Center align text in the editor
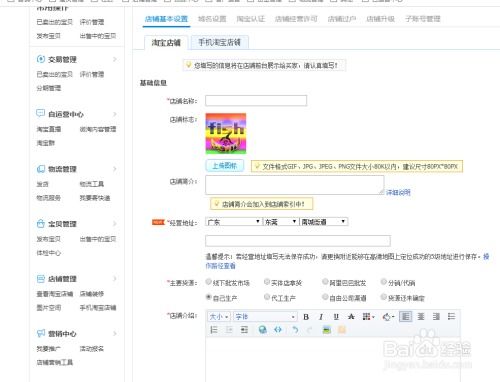500x382 pixels. coord(421,316)
